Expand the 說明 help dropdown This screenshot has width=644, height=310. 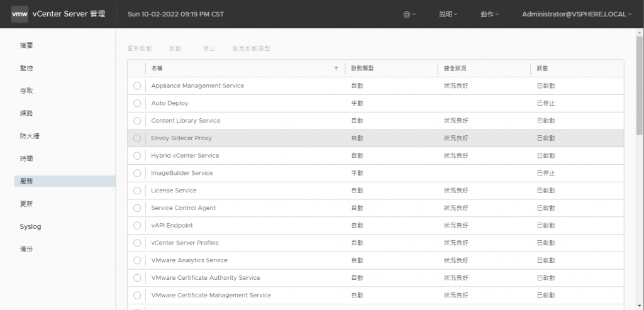(x=448, y=14)
